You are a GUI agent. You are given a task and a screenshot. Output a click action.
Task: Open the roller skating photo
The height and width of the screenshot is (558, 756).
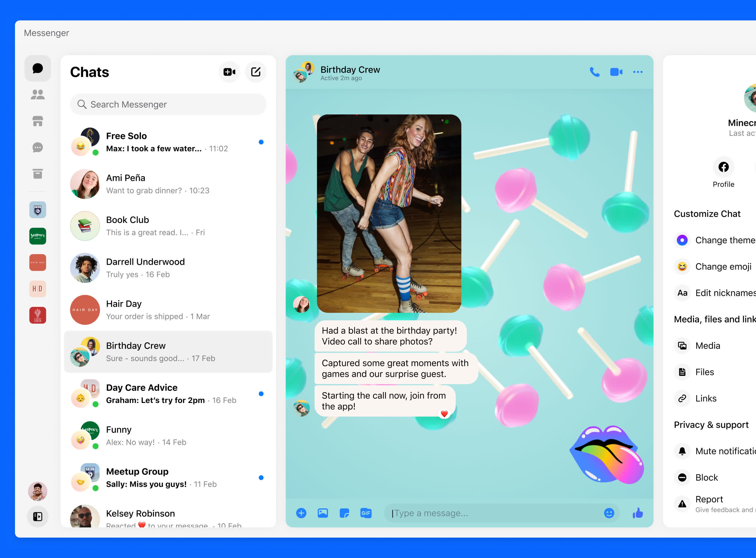click(x=389, y=213)
